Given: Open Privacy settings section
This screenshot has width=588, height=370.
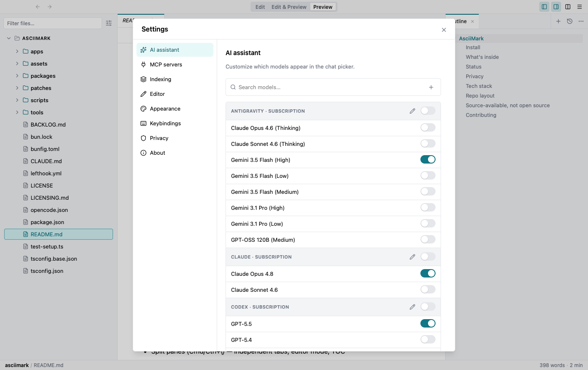Looking at the screenshot, I should coord(175,138).
